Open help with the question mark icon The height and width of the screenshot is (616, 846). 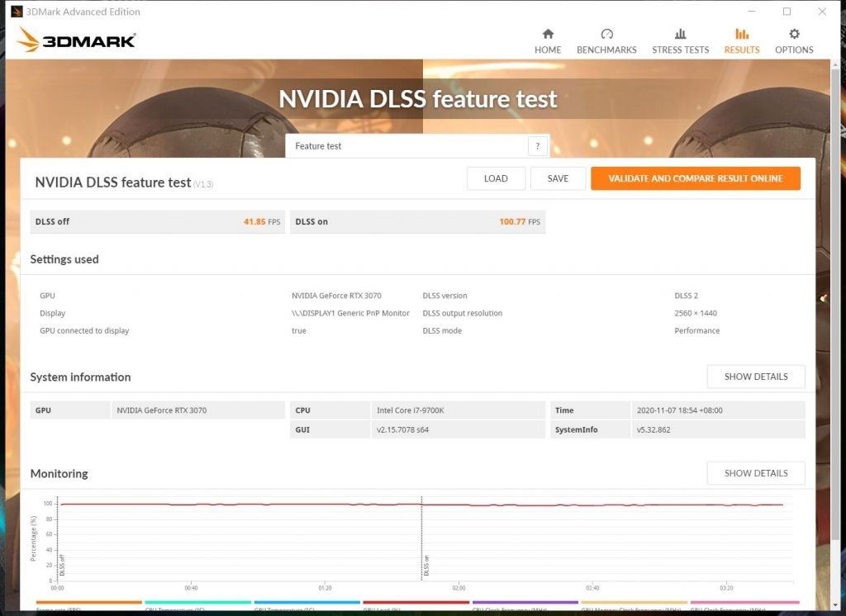pyautogui.click(x=538, y=145)
